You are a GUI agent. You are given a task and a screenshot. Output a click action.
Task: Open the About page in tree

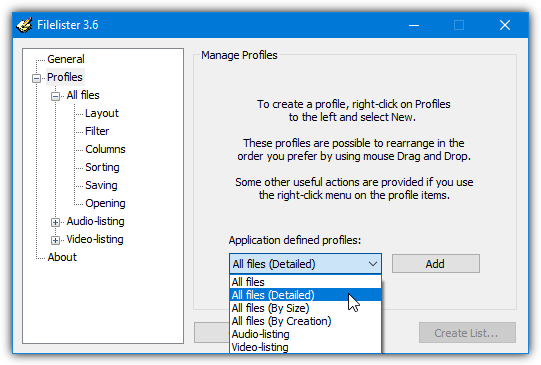pos(62,257)
